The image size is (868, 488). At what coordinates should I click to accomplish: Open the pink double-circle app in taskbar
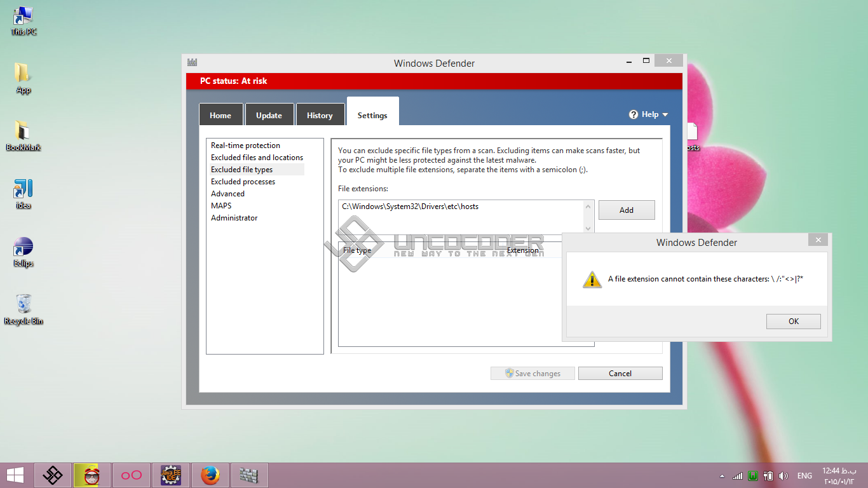click(x=132, y=475)
